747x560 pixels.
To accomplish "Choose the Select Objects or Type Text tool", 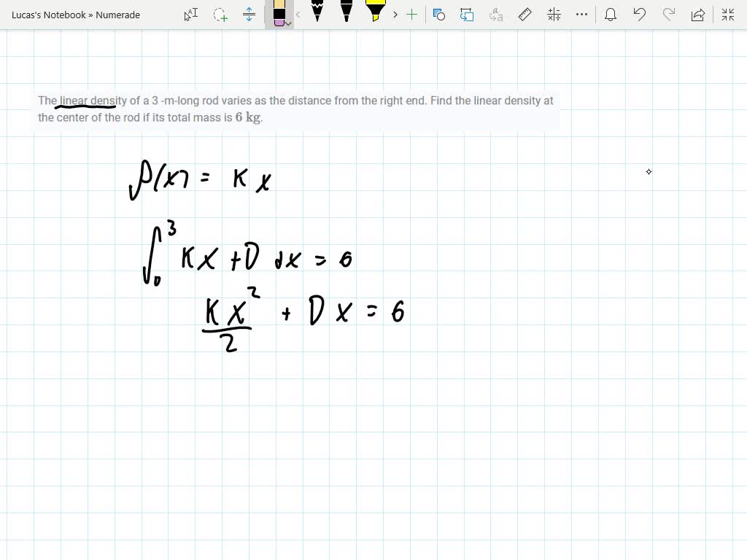I will tap(190, 15).
